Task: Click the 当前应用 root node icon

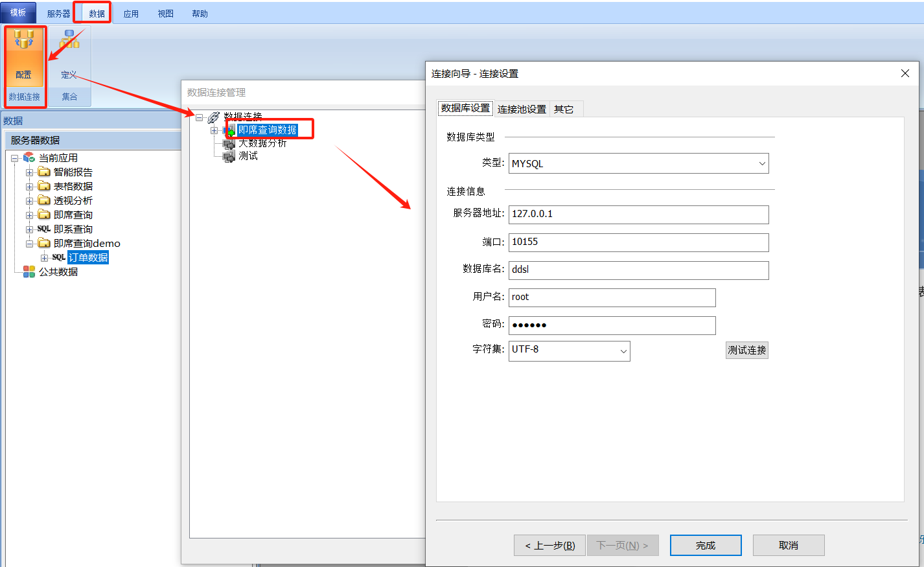Action: pyautogui.click(x=29, y=157)
